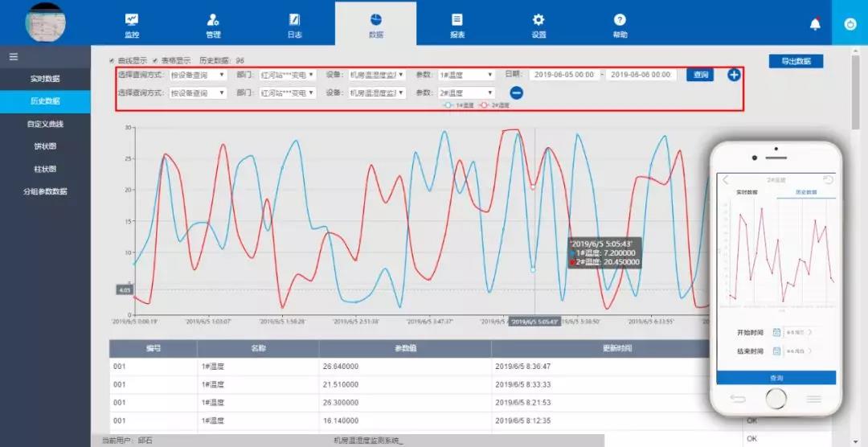The image size is (868, 447).
Task: Open the 管理 management section
Action: click(x=213, y=24)
